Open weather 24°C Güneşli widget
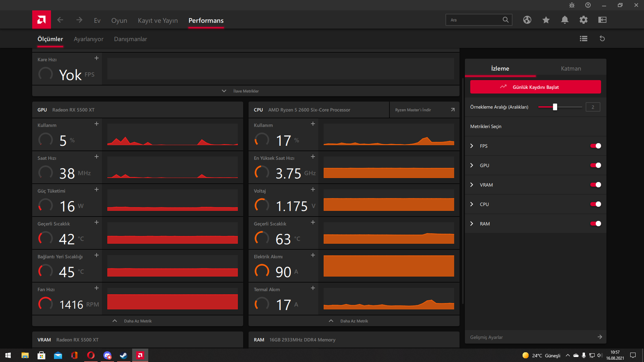 (541, 355)
